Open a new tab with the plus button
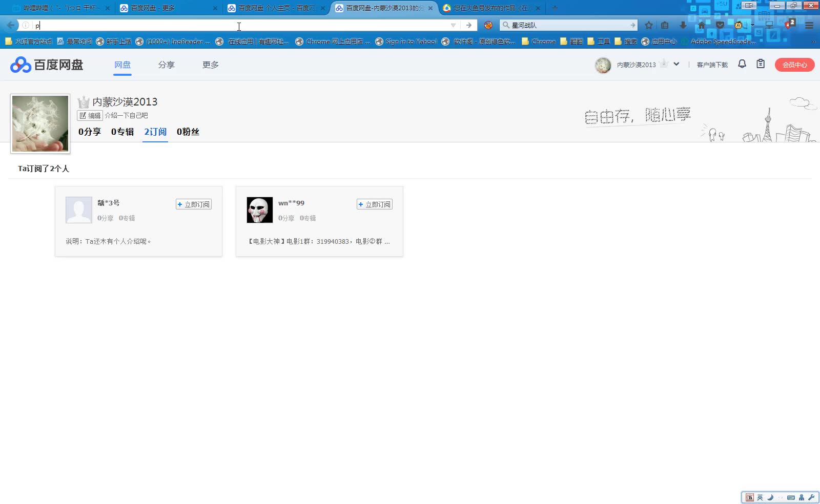 tap(555, 8)
